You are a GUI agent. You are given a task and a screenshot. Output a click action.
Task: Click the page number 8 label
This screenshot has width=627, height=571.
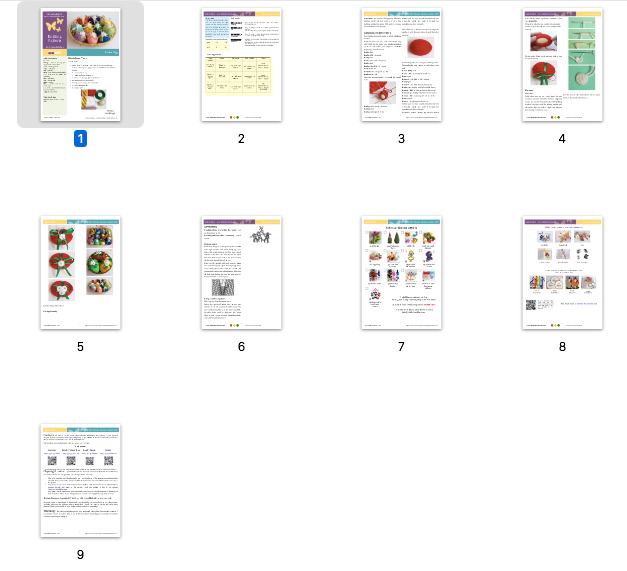tap(562, 346)
